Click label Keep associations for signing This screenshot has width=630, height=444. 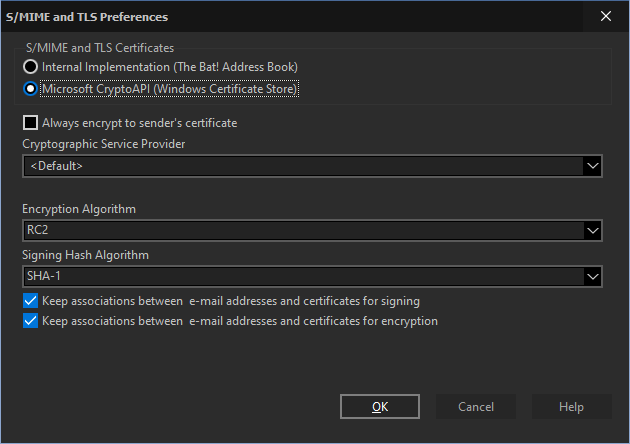tap(231, 301)
